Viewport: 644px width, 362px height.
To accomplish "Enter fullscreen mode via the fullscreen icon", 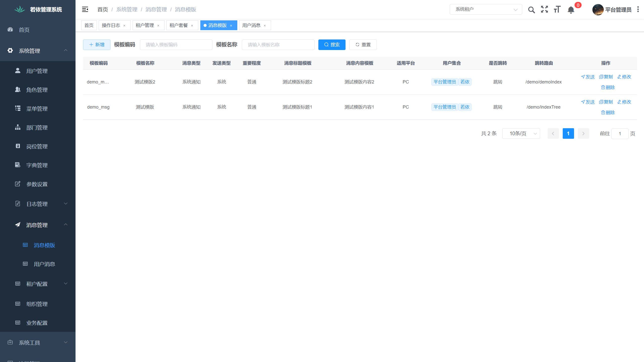I will [x=544, y=10].
